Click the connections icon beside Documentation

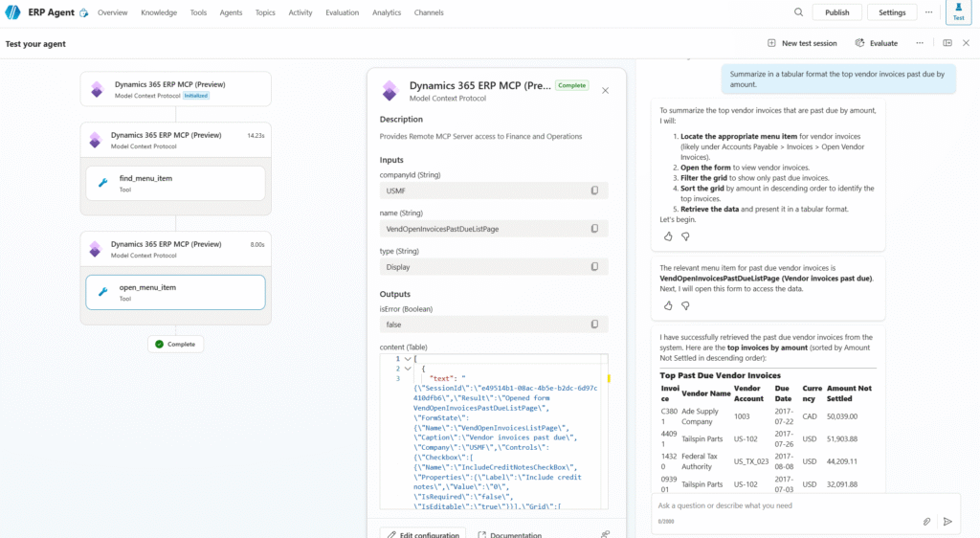(x=604, y=535)
